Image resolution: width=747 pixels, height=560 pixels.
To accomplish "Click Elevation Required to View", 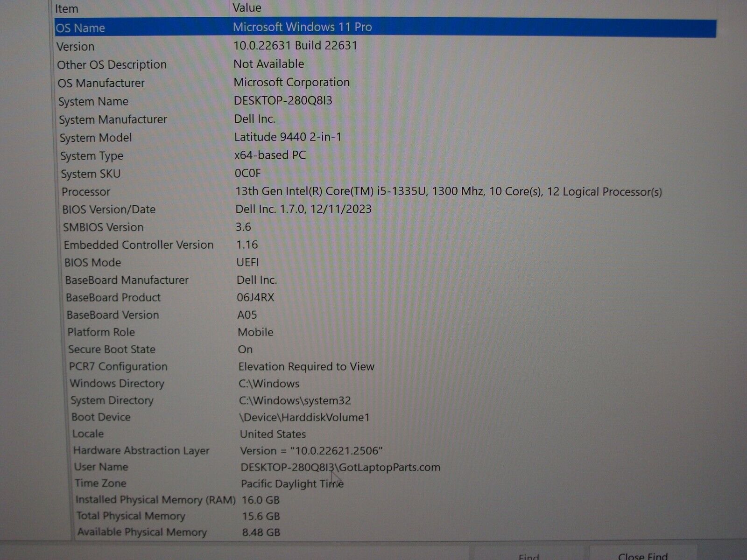I will point(306,366).
